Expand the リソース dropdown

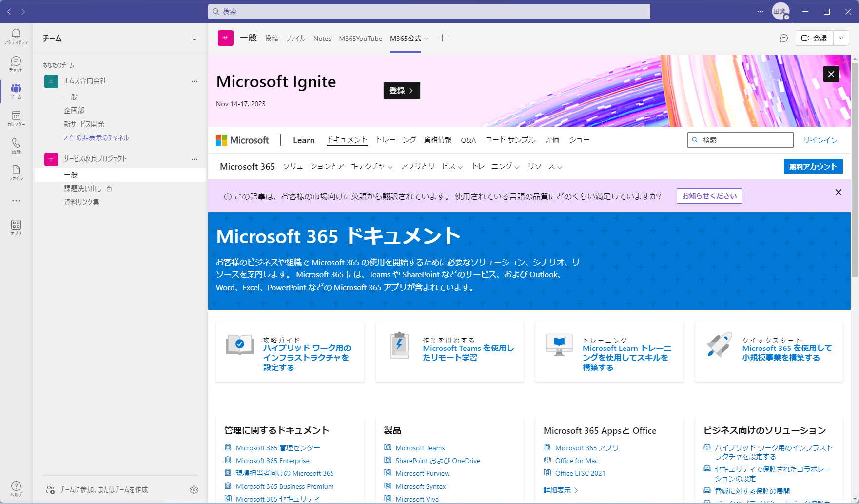545,167
